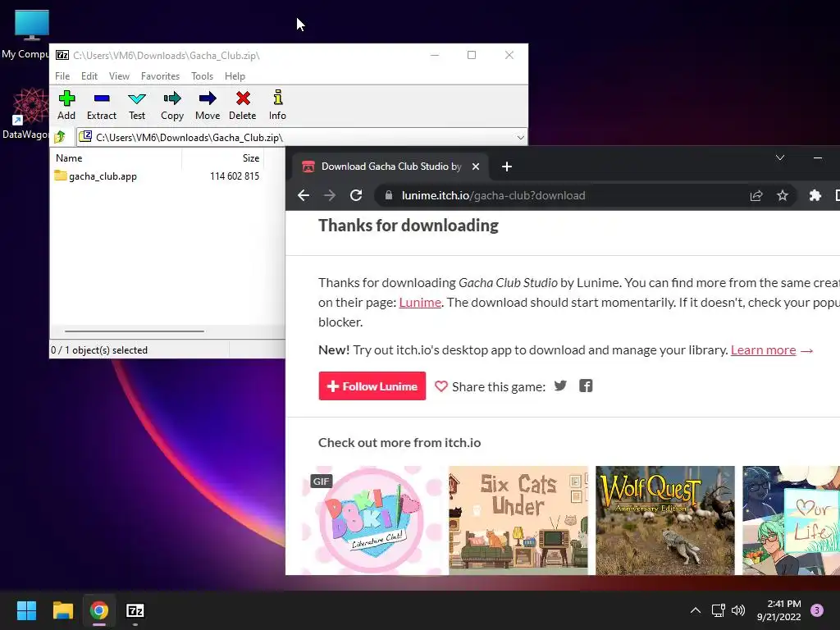Open the Tools menu in 7-Zip
The image size is (840, 630).
coord(202,76)
